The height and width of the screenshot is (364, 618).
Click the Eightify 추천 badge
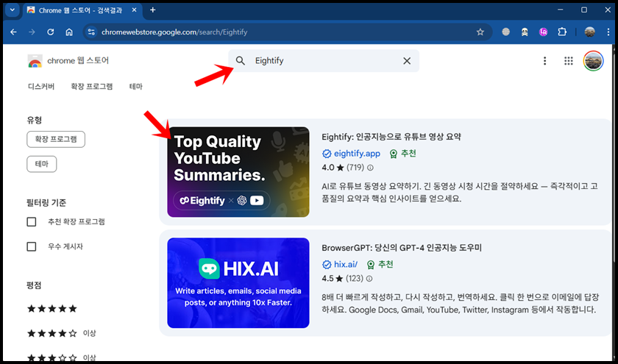(x=403, y=154)
